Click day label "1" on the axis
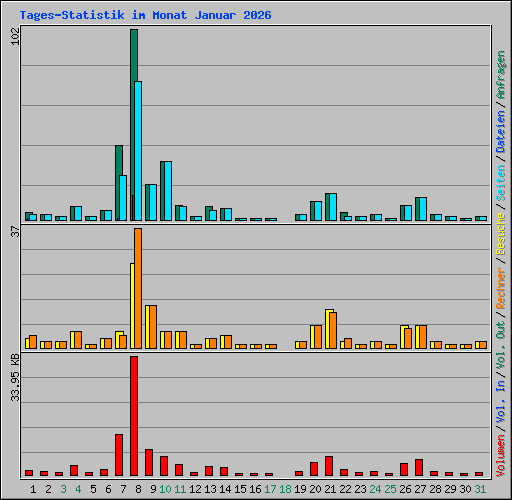The image size is (512, 500). (x=33, y=489)
